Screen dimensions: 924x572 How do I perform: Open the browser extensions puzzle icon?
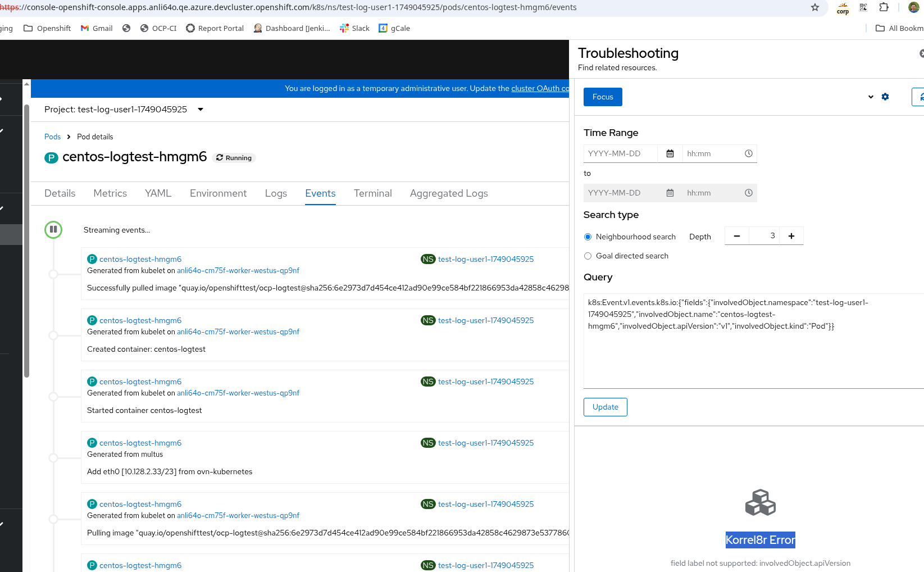coord(884,7)
